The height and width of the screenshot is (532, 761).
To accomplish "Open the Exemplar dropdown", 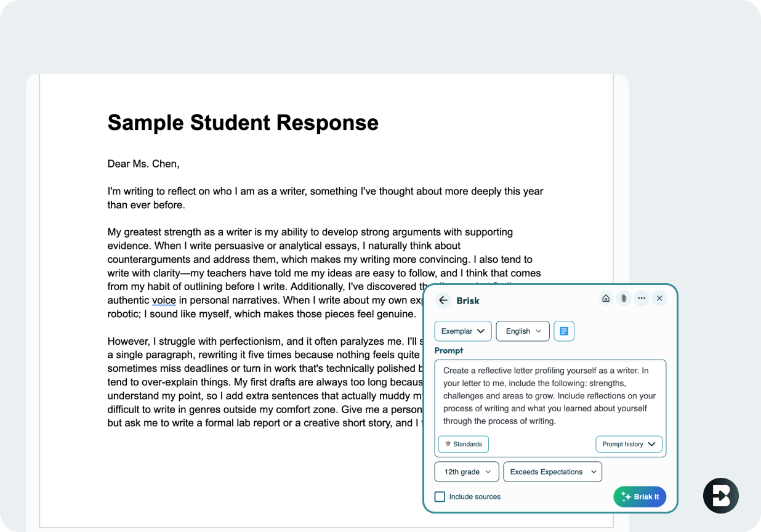I will tap(463, 331).
